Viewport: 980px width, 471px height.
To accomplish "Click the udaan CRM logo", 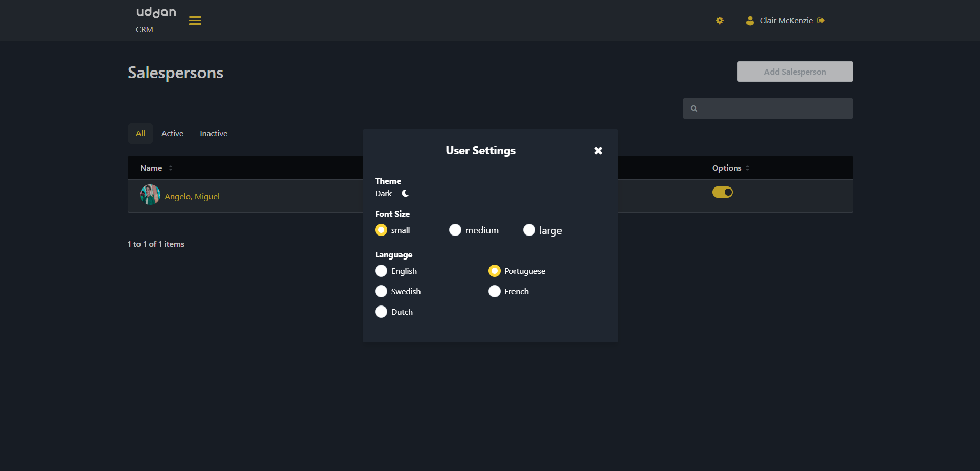I will (x=156, y=19).
